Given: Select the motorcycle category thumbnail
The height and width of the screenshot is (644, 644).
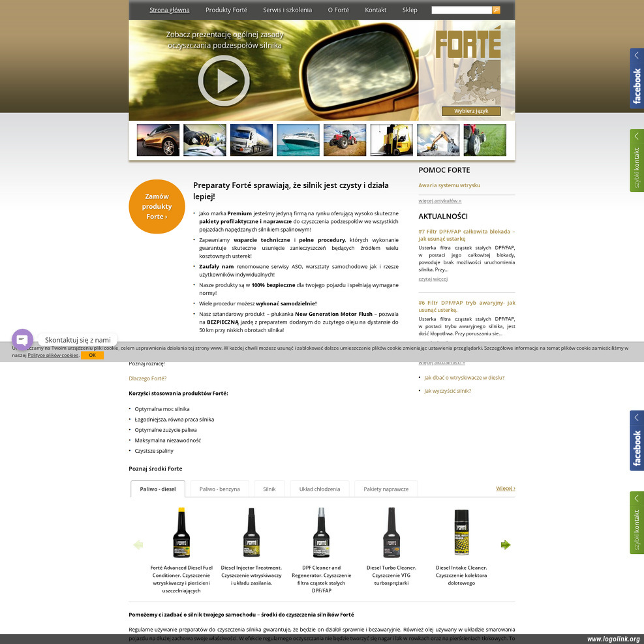Looking at the screenshot, I should click(x=204, y=140).
